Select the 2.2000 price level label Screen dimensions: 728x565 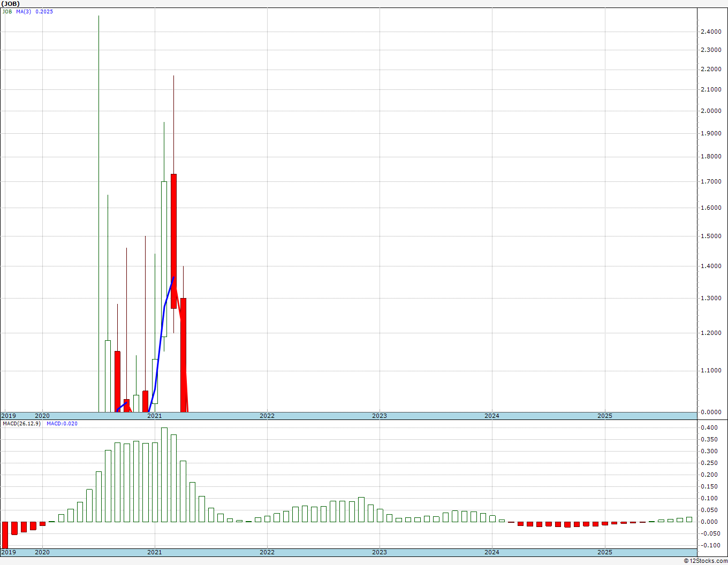click(x=711, y=70)
